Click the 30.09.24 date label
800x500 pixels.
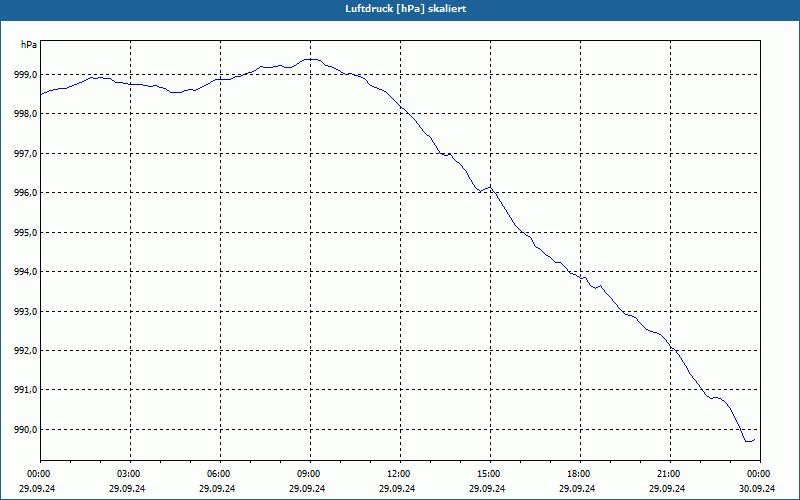click(757, 488)
